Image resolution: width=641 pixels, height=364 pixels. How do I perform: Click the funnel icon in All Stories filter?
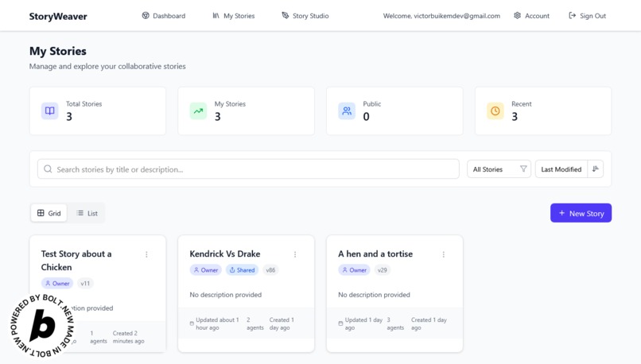point(523,168)
